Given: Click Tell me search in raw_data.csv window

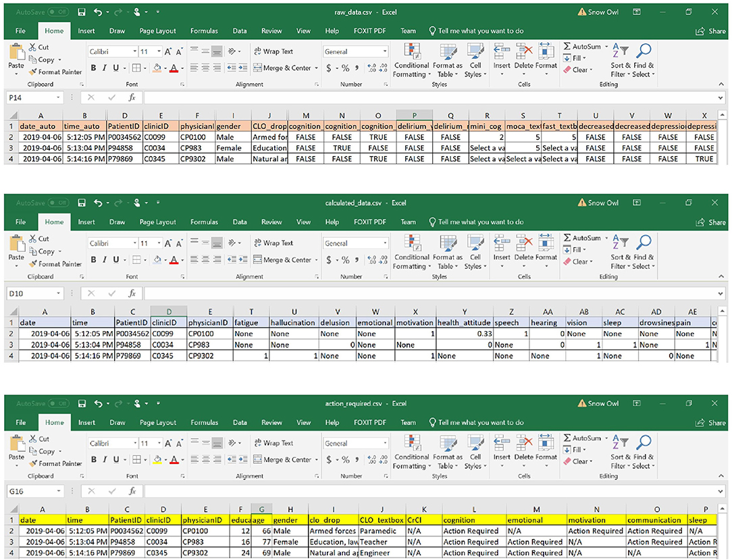Looking at the screenshot, I should (x=476, y=31).
